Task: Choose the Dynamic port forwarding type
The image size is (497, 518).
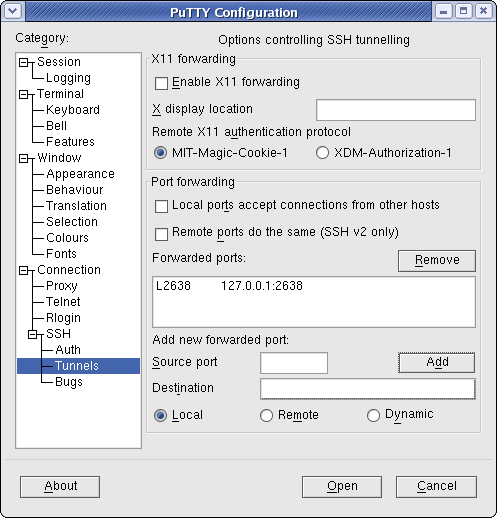Action: 373,415
